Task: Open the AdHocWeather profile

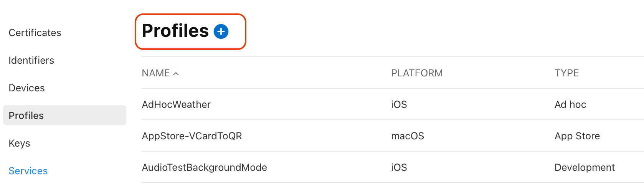Action: (x=176, y=104)
